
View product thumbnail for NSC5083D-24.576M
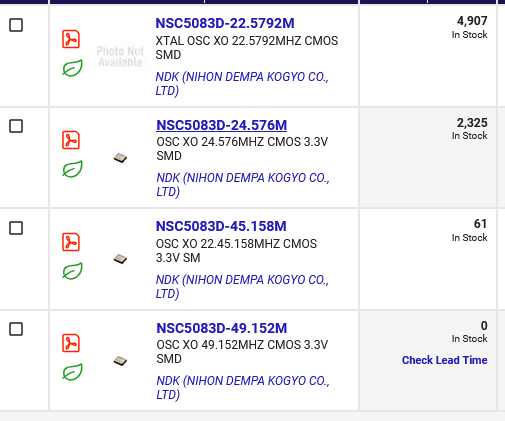click(120, 158)
